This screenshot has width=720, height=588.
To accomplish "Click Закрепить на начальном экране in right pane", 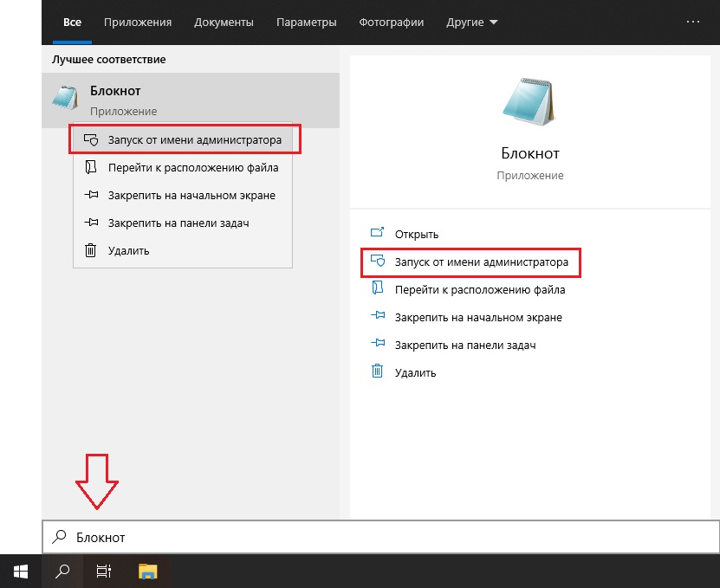I will coord(478,317).
